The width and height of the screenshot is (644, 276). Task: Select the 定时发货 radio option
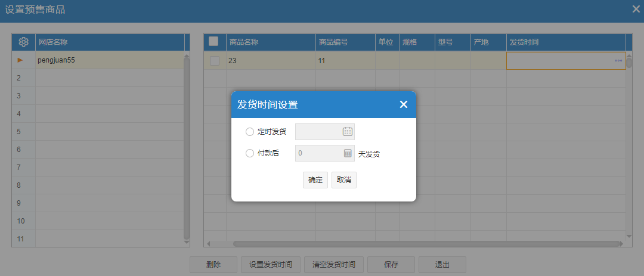click(250, 132)
